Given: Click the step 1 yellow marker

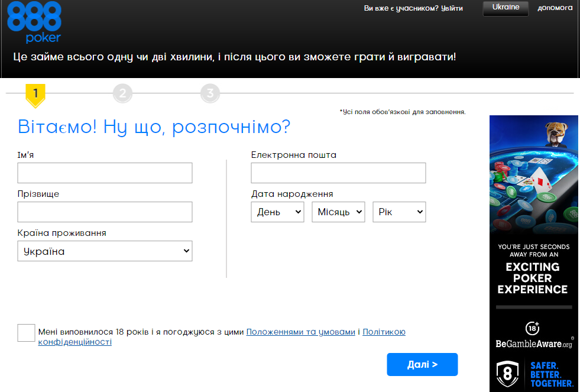Looking at the screenshot, I should pos(35,95).
